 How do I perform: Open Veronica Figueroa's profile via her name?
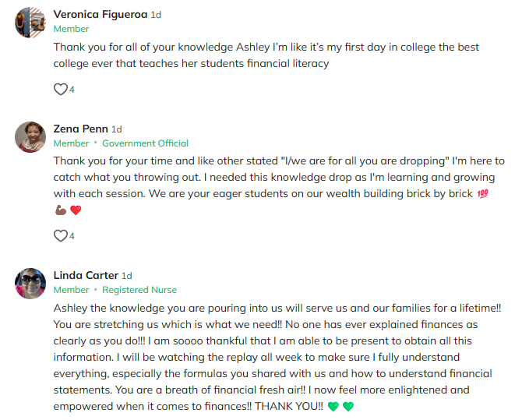point(96,15)
